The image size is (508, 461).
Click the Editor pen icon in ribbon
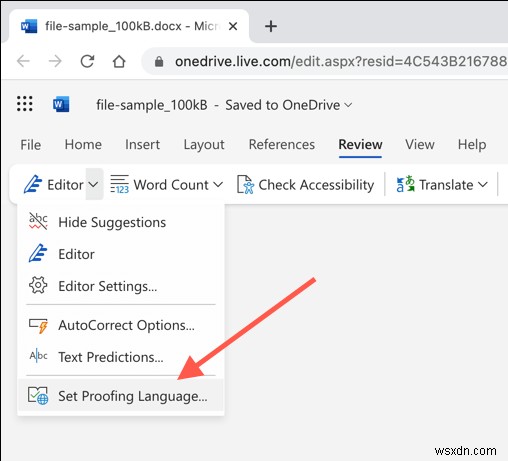[33, 184]
